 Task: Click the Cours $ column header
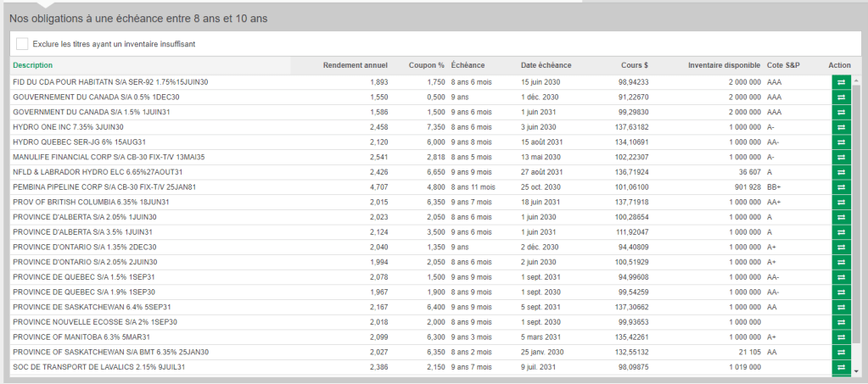[x=634, y=65]
